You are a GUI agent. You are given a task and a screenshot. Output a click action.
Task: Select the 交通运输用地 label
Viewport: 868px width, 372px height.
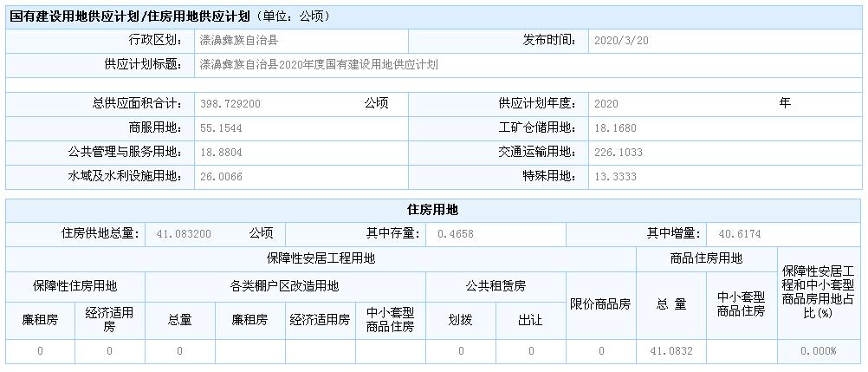coord(537,152)
